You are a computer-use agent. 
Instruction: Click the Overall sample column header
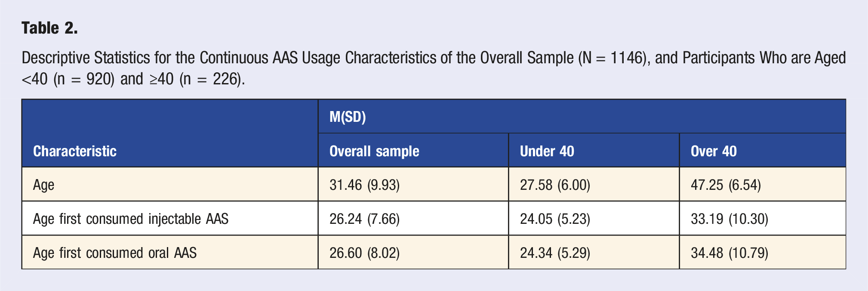tap(413, 151)
